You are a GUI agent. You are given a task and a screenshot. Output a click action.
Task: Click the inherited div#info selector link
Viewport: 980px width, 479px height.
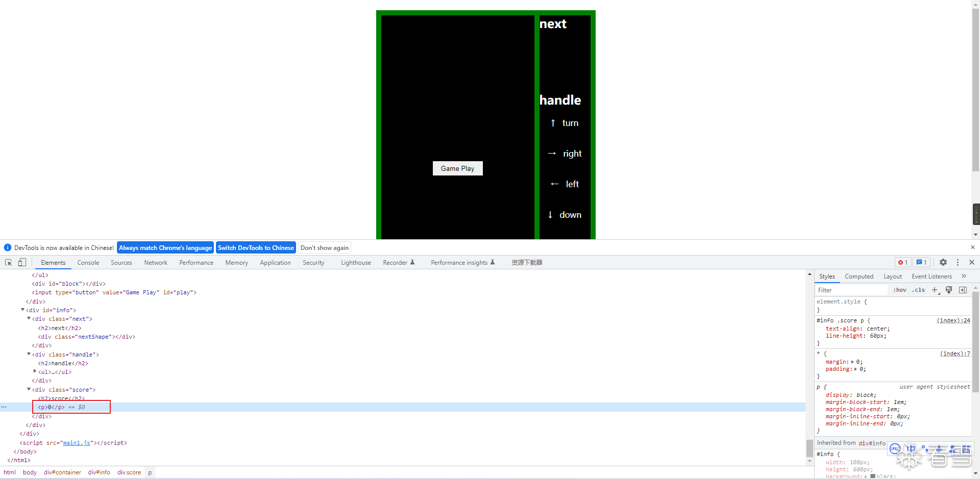point(872,443)
